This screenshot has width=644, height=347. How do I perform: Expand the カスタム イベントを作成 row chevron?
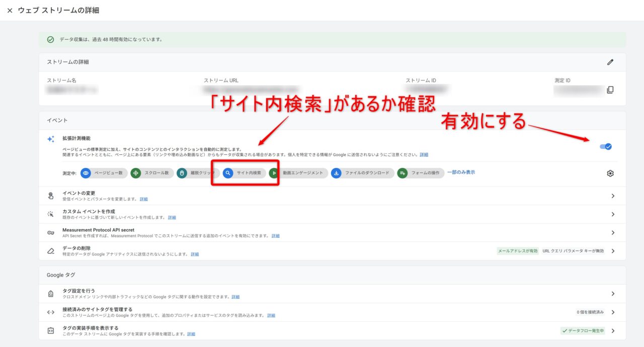point(612,214)
